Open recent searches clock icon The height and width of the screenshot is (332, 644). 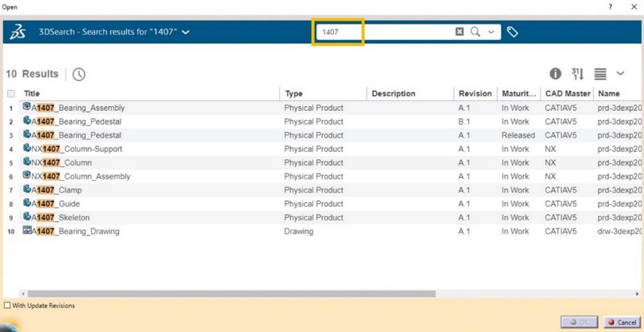[x=79, y=74]
